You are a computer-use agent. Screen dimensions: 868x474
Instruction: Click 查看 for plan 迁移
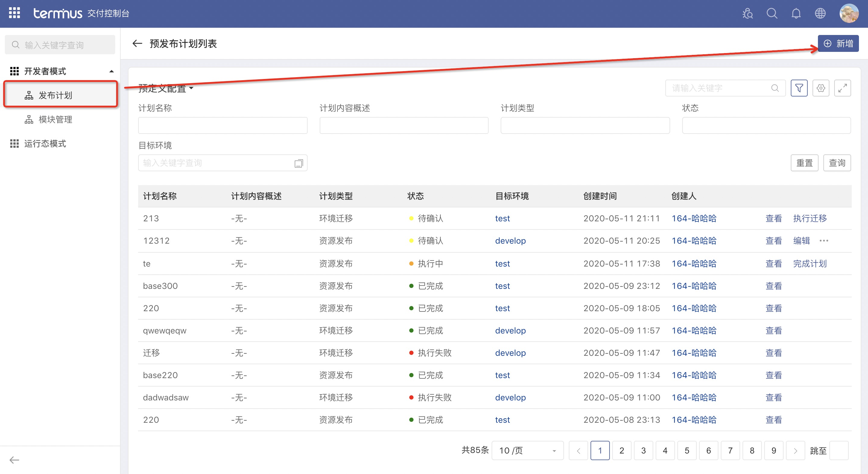pyautogui.click(x=774, y=353)
